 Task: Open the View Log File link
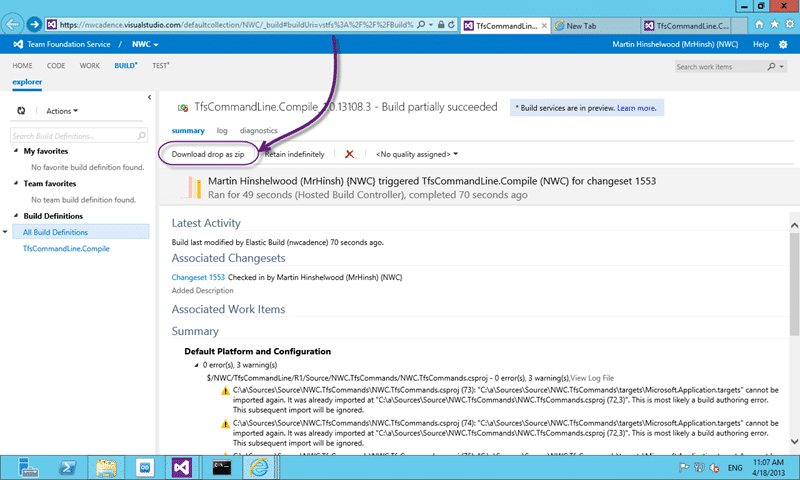point(592,378)
